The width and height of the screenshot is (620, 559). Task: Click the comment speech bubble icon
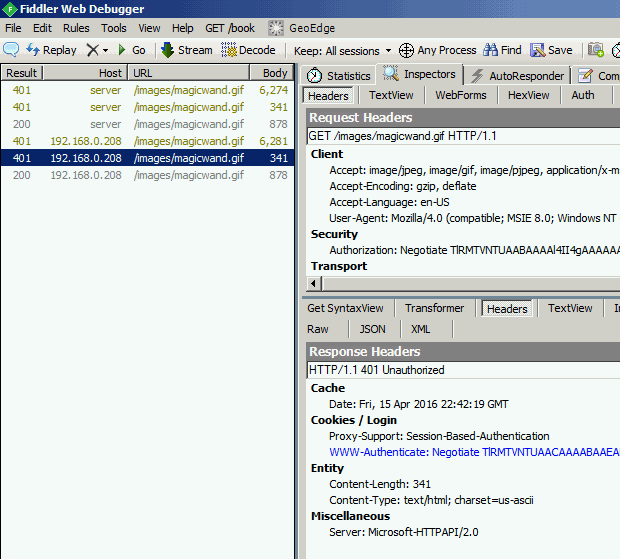tap(12, 50)
